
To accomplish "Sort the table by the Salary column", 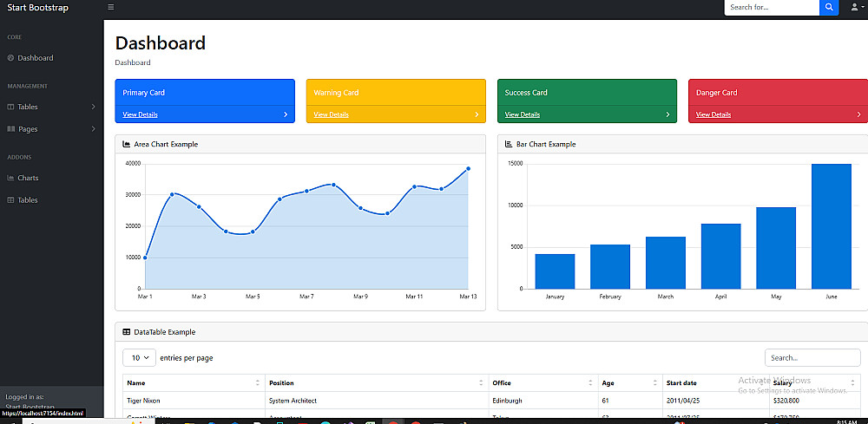I will tap(814, 383).
